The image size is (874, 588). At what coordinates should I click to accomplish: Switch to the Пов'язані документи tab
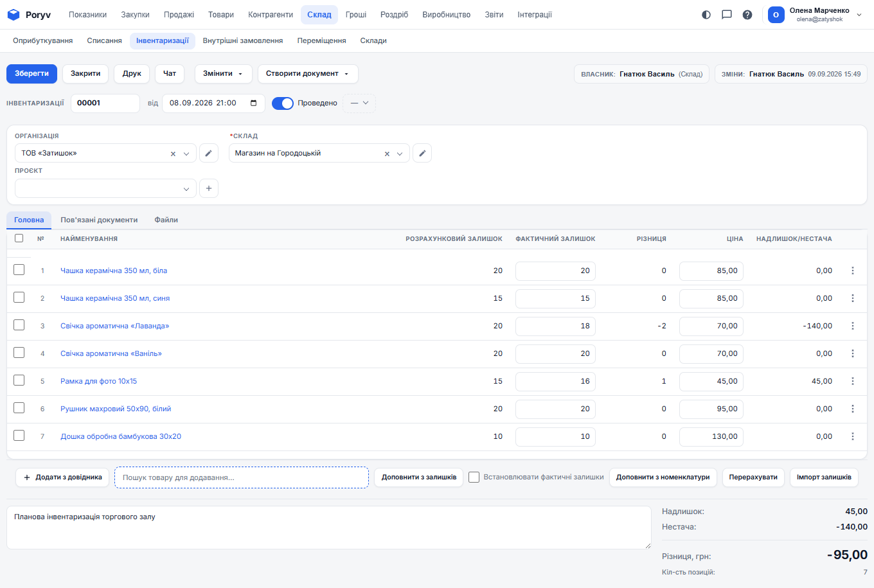tap(99, 220)
